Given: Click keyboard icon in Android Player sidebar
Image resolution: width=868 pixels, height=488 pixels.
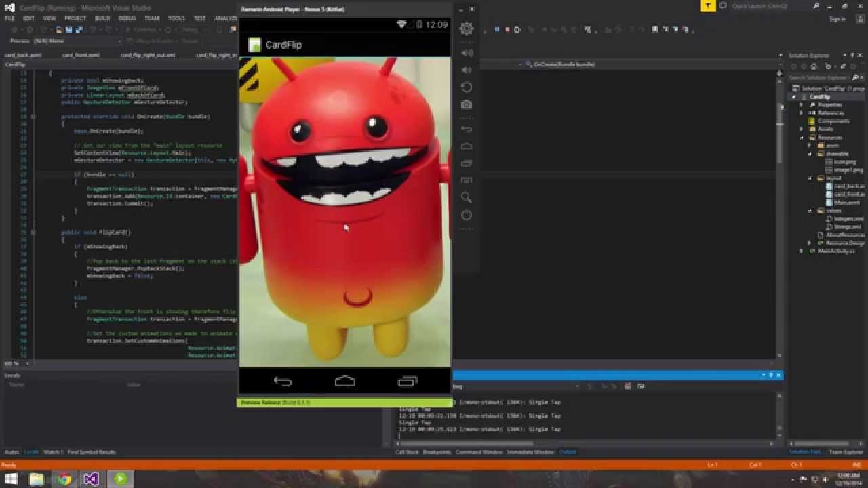Looking at the screenshot, I should tap(466, 180).
